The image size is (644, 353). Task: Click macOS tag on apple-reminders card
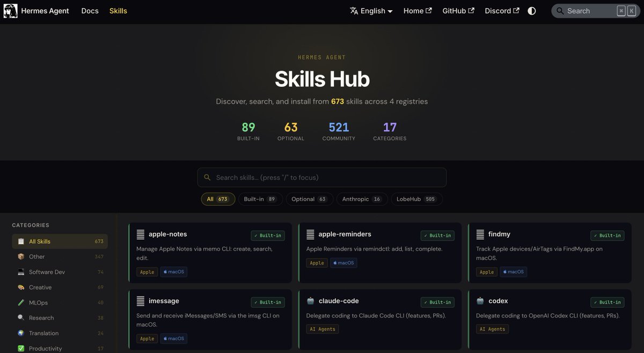coord(343,263)
